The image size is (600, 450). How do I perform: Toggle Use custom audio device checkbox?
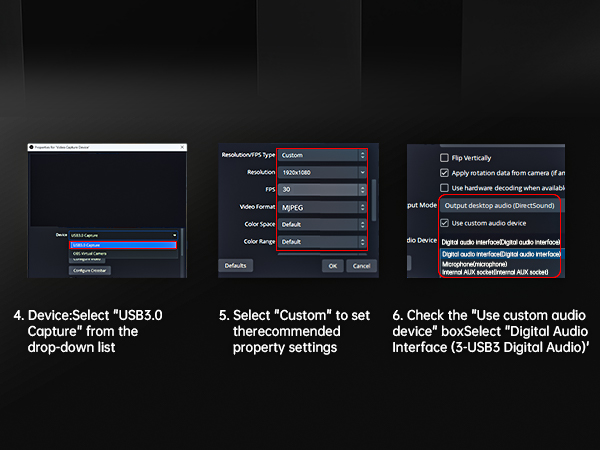tap(444, 223)
